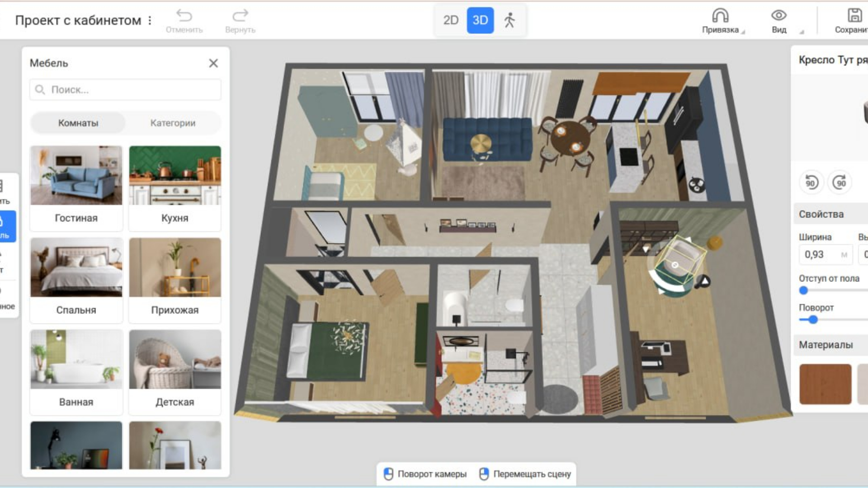Switch to 2D view mode
This screenshot has height=488, width=868.
click(451, 20)
